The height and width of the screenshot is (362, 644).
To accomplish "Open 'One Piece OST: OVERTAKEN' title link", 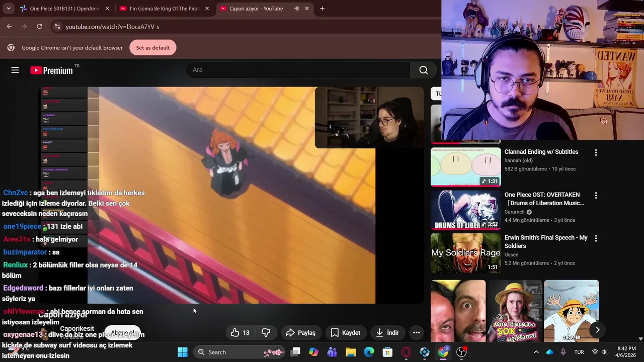I will click(544, 199).
